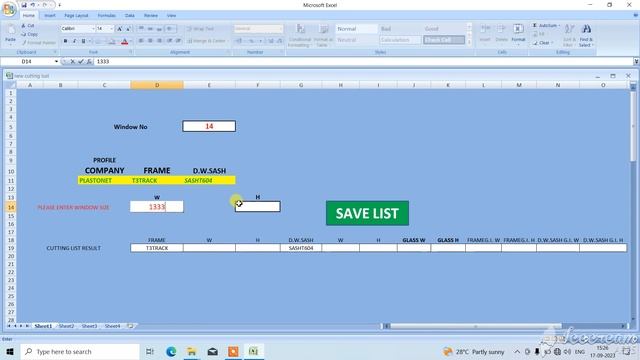This screenshot has height=360, width=640.
Task: Open the Name Box dropdown arrow
Action: click(56, 61)
